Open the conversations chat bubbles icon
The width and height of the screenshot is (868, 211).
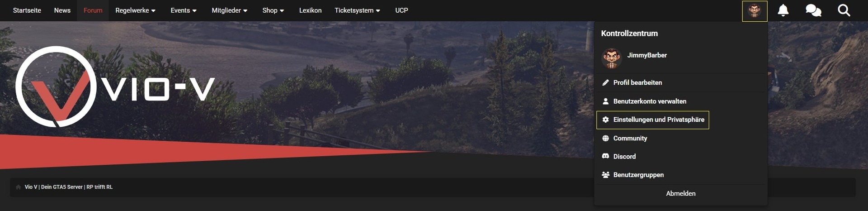tap(813, 10)
